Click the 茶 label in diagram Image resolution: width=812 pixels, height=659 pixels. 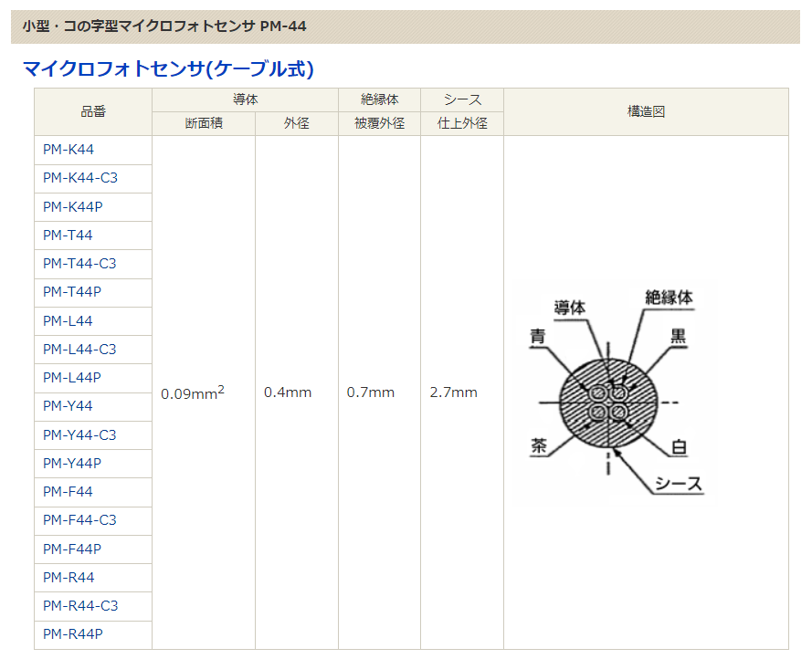(x=539, y=445)
